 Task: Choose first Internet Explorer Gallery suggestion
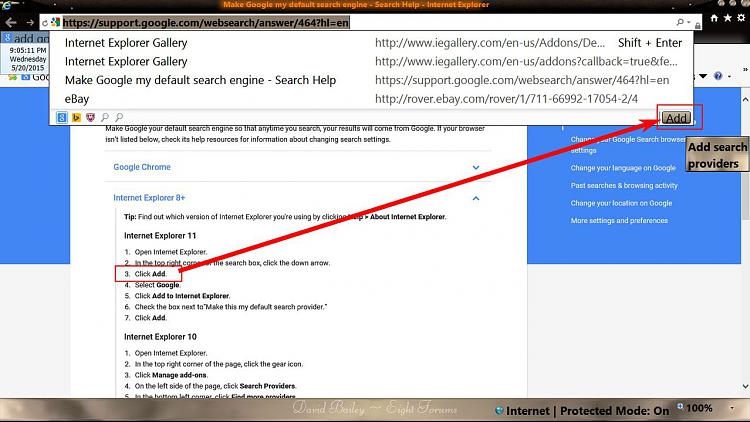(x=371, y=43)
